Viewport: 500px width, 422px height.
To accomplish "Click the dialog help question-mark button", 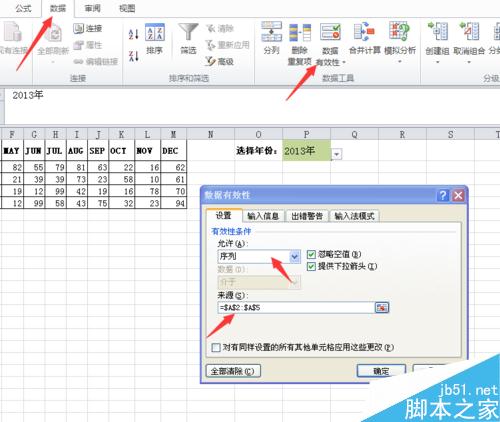I will (x=443, y=195).
